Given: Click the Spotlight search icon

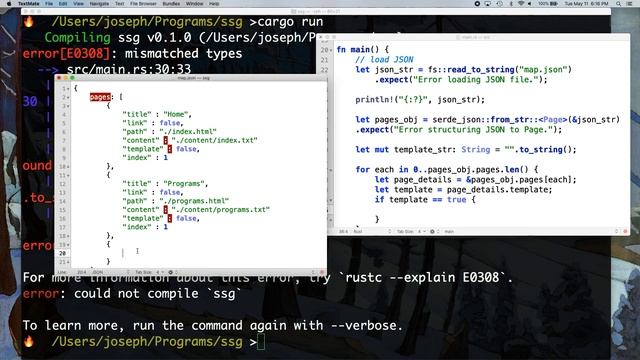Looking at the screenshot, I should [618, 4].
